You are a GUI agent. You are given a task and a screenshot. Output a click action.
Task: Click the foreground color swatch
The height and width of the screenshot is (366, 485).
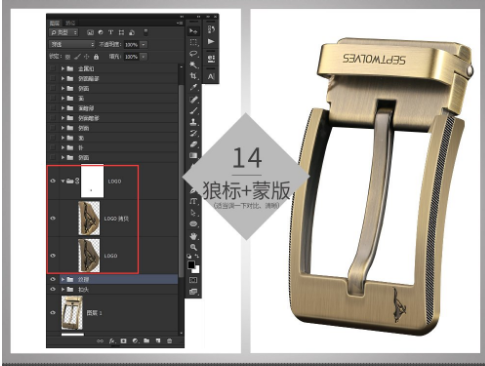point(191,265)
